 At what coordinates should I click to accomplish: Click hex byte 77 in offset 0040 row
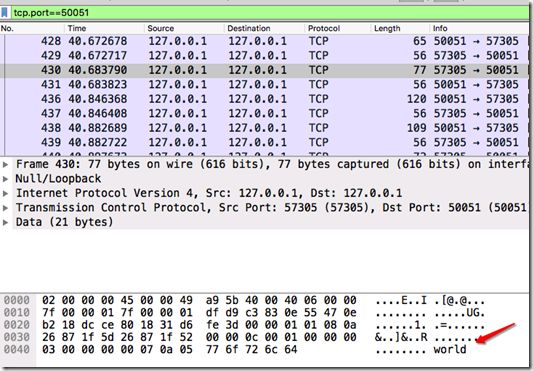point(212,349)
